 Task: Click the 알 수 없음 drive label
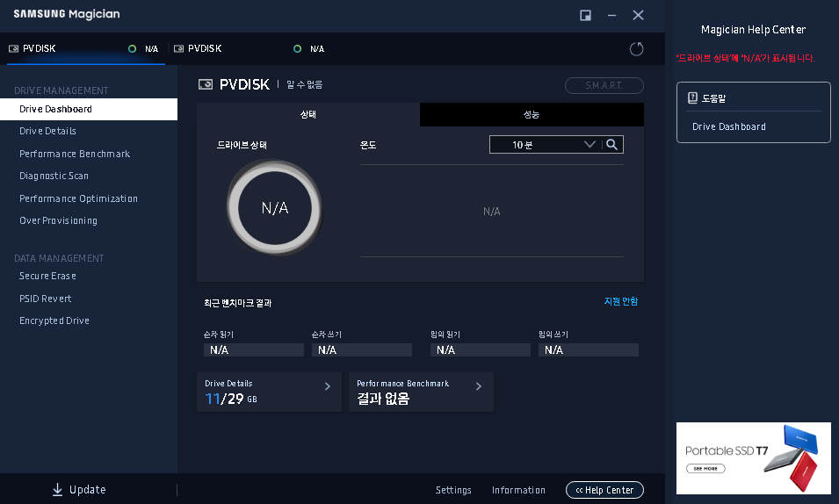[x=305, y=84]
